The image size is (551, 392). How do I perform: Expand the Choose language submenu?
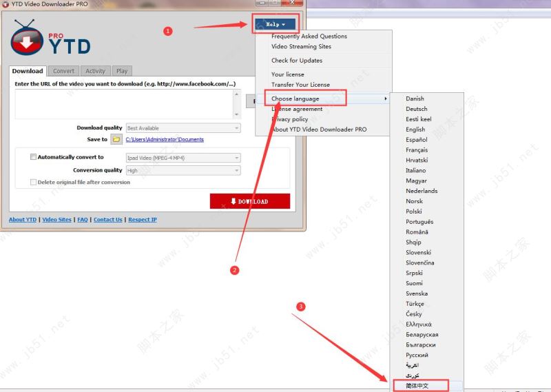(x=323, y=99)
